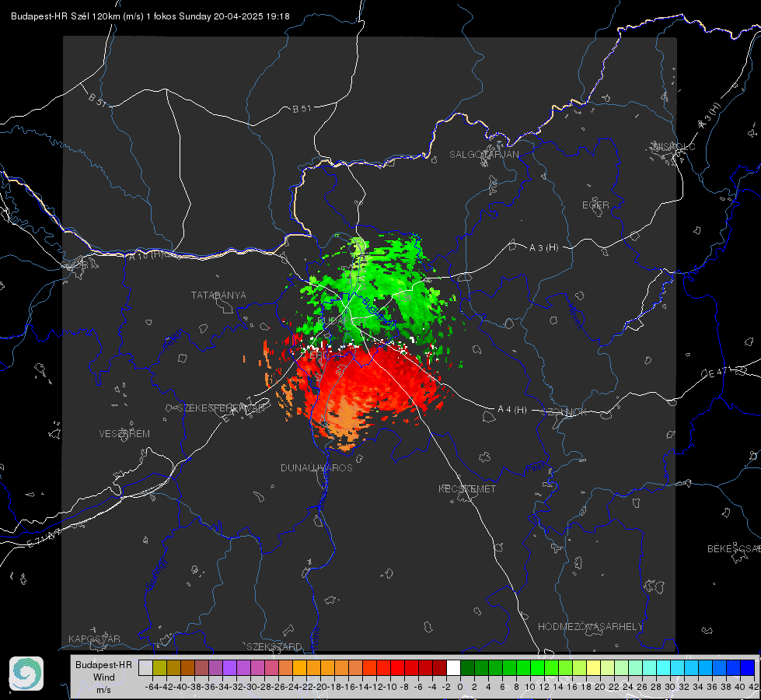Select the HÓDMEZŐVÁSÁRHELY city label
Image resolution: width=761 pixels, height=700 pixels.
[x=590, y=627]
